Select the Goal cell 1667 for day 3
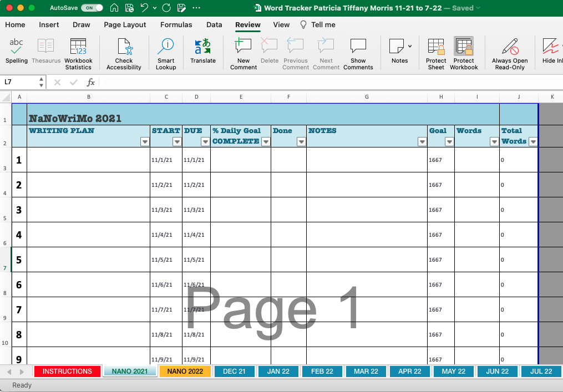The width and height of the screenshot is (563, 392). pos(441,210)
